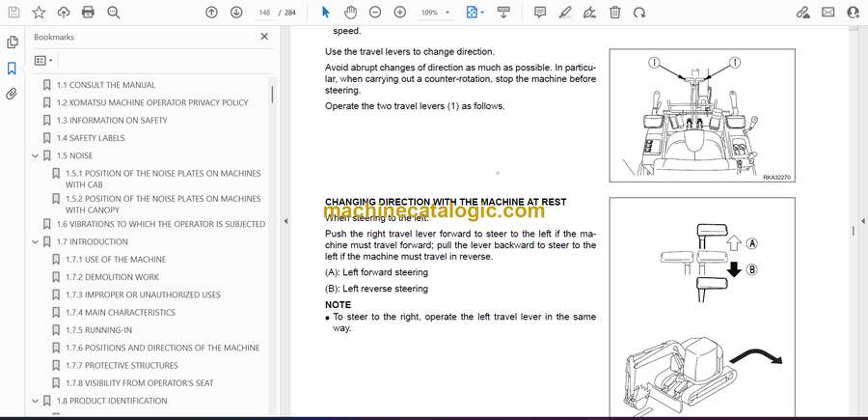868x420 pixels.
Task: Zoom in with the plus icon
Action: [x=399, y=13]
